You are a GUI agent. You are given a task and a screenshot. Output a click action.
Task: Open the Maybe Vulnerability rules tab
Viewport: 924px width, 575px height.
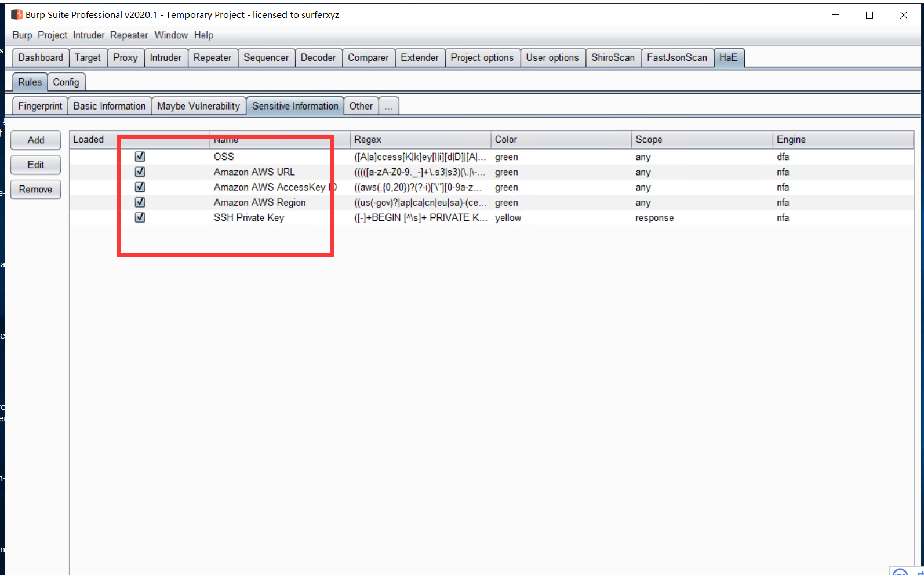point(198,106)
